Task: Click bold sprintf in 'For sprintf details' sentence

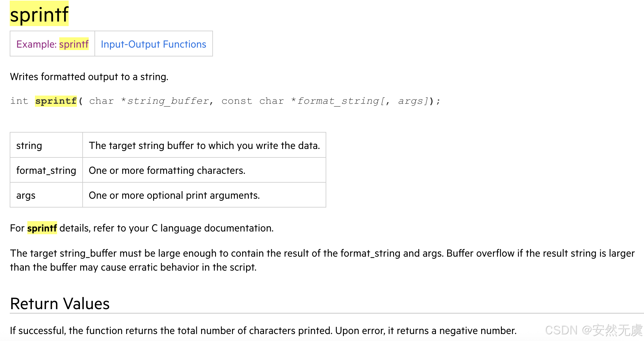Action: (x=42, y=228)
